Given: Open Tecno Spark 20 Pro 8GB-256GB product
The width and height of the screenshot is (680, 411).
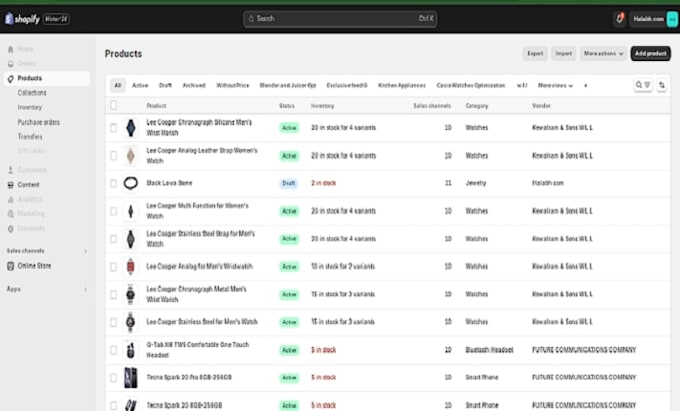Looking at the screenshot, I should click(x=189, y=378).
